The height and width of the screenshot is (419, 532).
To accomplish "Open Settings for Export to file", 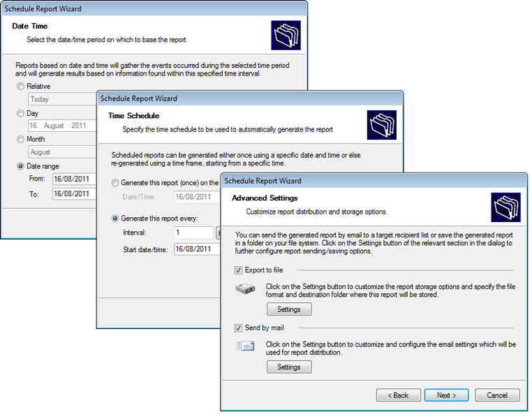I will click(x=289, y=309).
